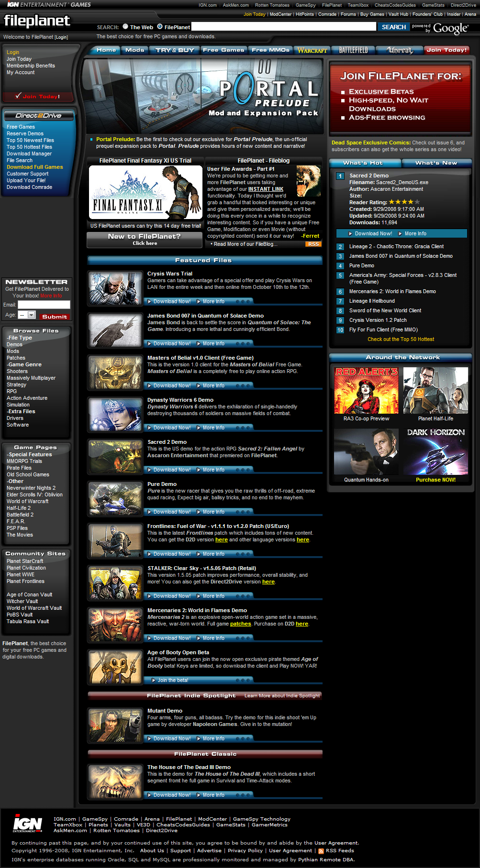480x868 pixels.
Task: Click the number 10 icon for Fly For Fun
Action: point(340,330)
